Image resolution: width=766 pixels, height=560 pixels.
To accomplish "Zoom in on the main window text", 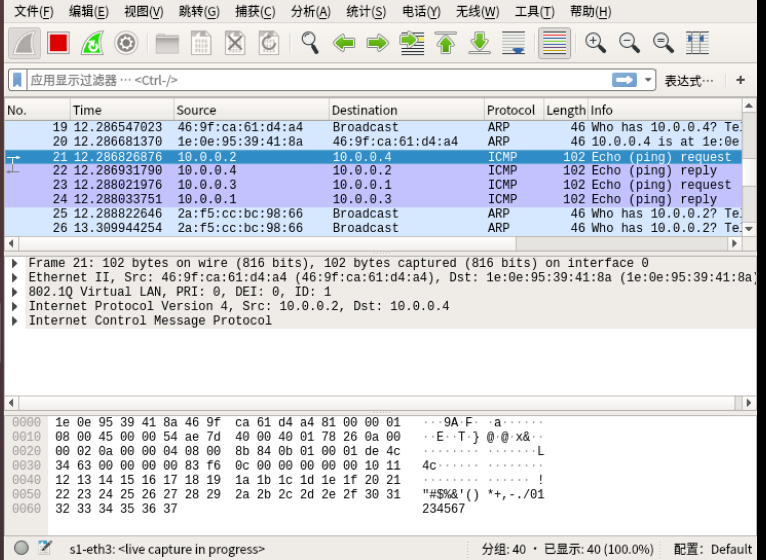I will 596,43.
